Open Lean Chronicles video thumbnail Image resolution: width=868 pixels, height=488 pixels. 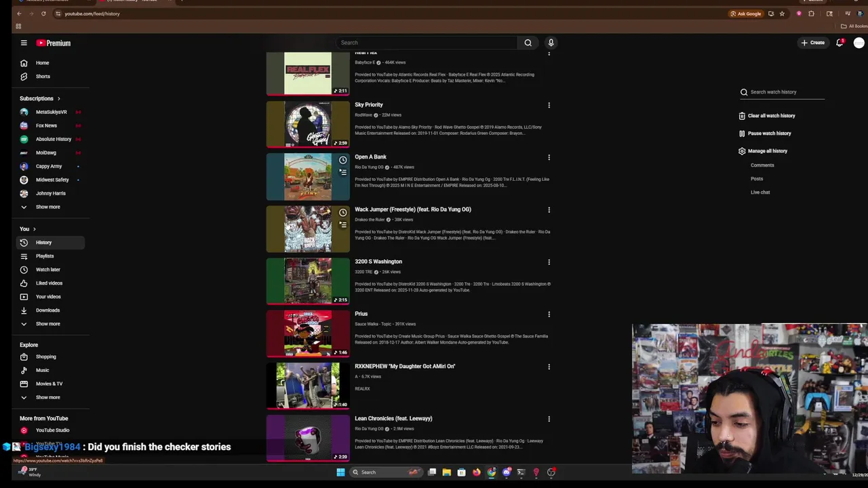point(308,438)
